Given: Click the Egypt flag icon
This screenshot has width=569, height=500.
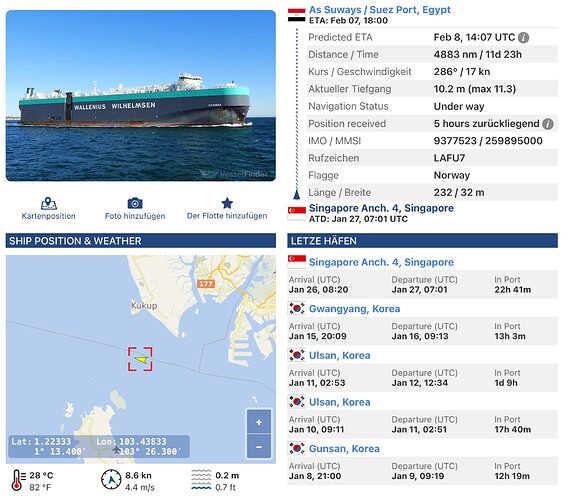Looking at the screenshot, I should tap(296, 15).
